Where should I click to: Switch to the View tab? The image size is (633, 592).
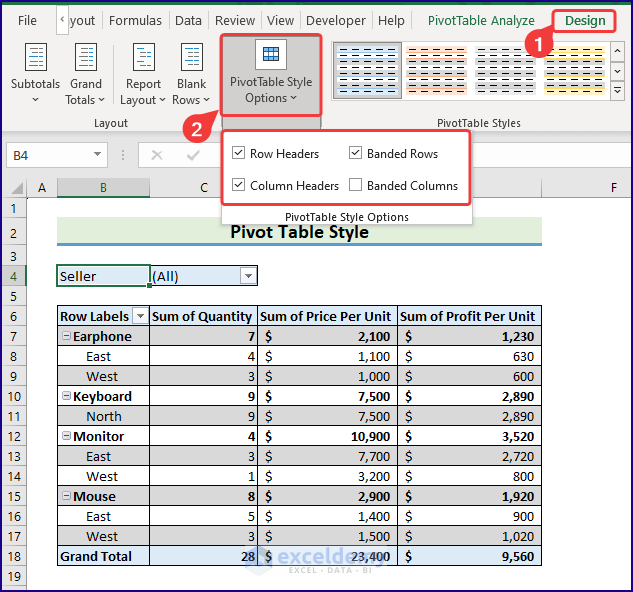(280, 21)
